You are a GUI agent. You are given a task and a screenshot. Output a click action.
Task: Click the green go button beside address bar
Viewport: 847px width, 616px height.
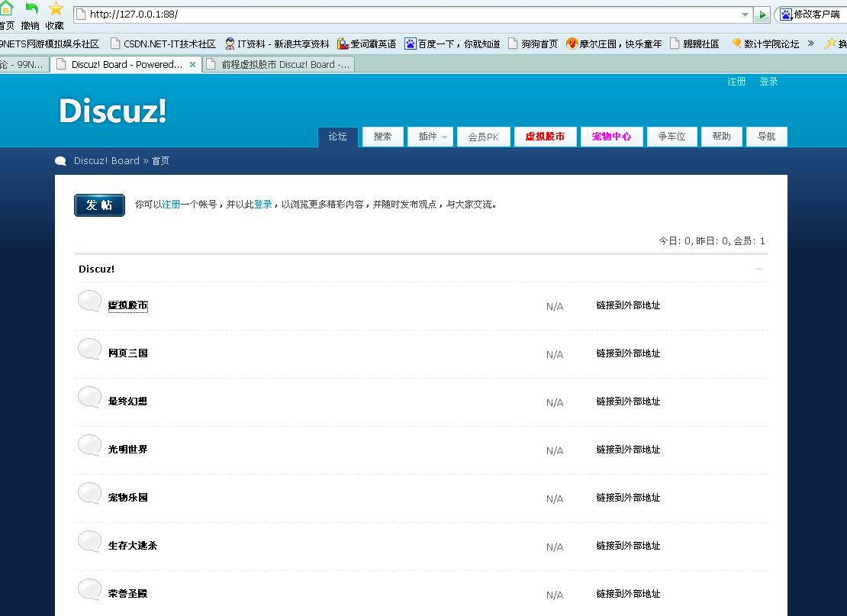pos(762,15)
